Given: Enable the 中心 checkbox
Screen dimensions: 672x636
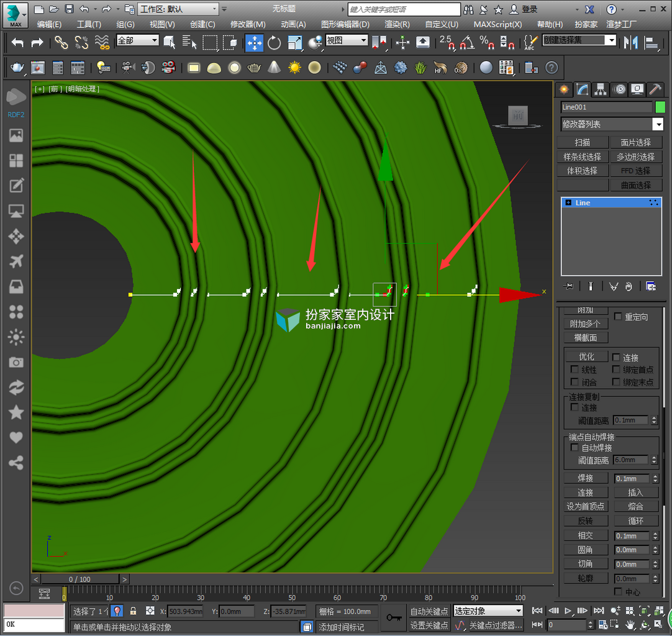Looking at the screenshot, I should click(x=617, y=591).
